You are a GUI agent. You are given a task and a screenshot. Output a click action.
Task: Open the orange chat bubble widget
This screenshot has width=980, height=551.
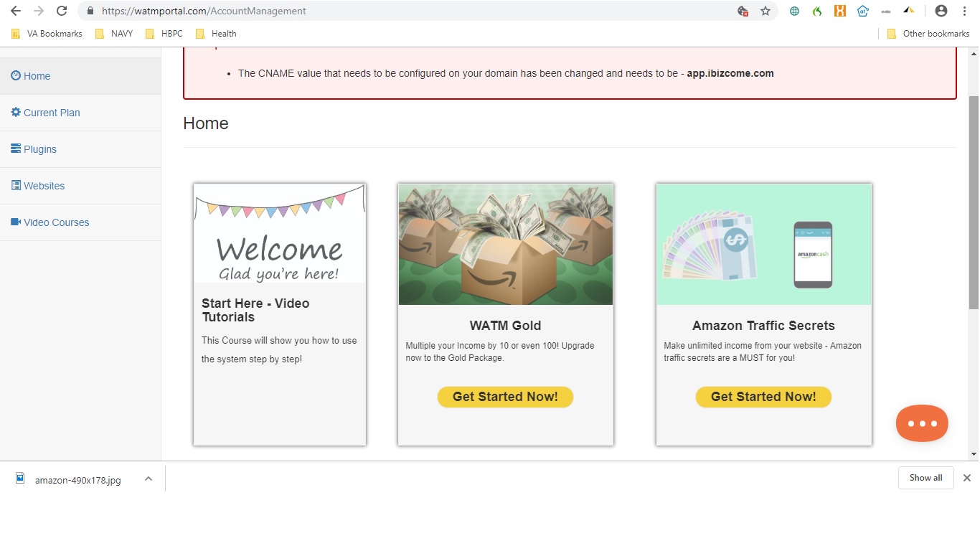922,423
